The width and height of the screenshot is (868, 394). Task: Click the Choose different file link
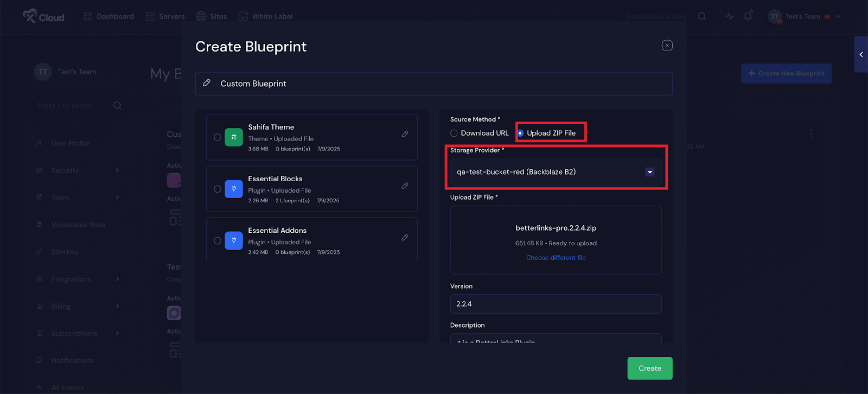pyautogui.click(x=556, y=258)
